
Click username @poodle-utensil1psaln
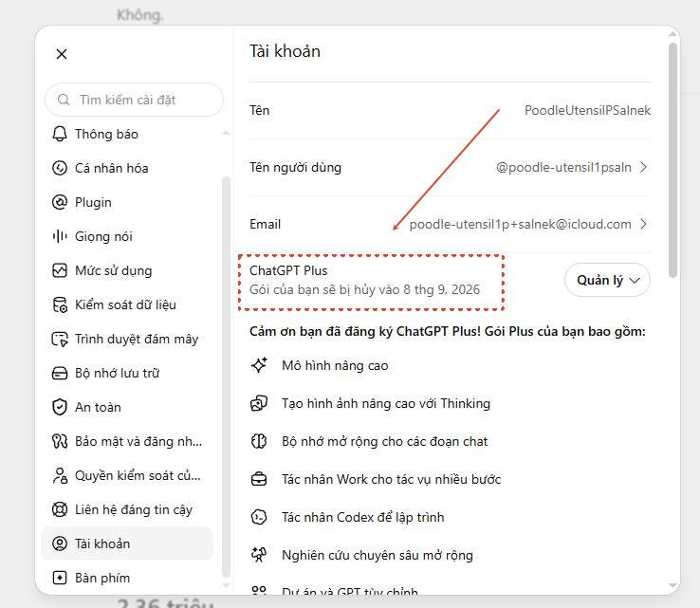coord(563,167)
